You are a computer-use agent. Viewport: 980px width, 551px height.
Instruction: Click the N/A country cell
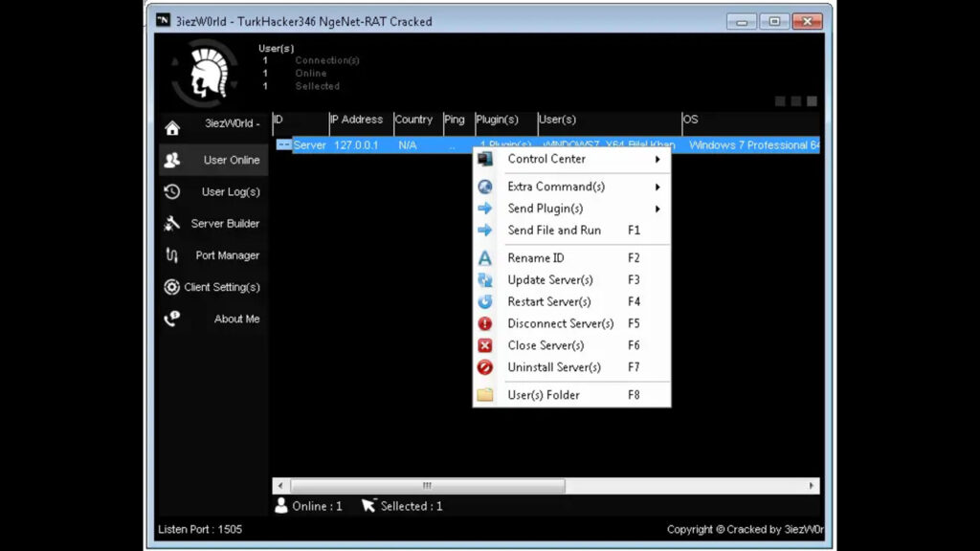click(408, 145)
